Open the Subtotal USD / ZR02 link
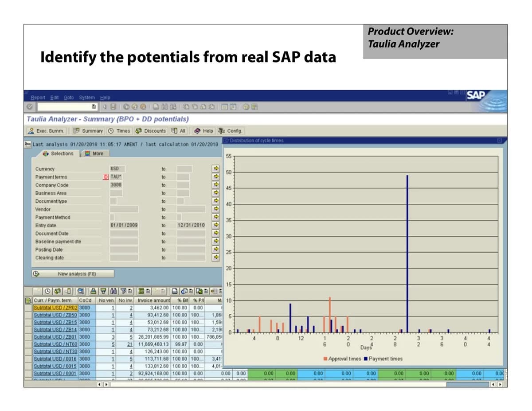Screen dimensions: 532x411 [56, 308]
